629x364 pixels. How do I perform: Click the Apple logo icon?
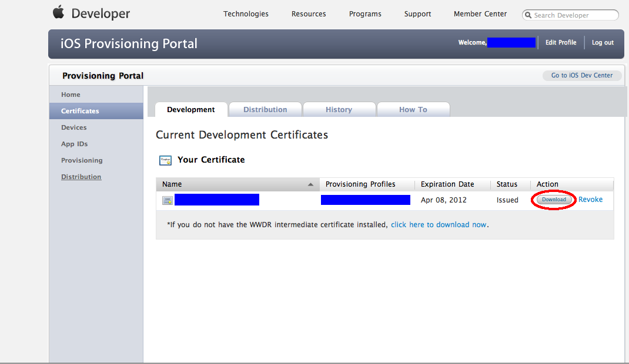[x=58, y=12]
